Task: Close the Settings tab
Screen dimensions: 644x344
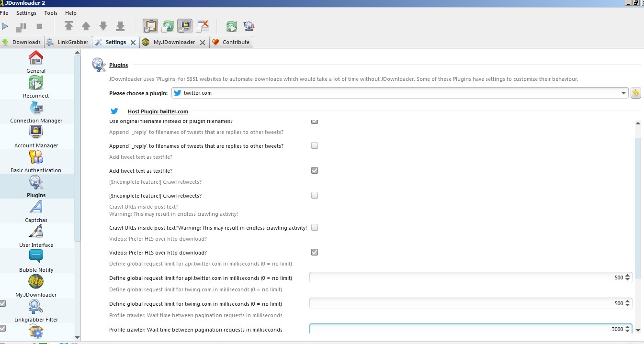Action: tap(133, 42)
